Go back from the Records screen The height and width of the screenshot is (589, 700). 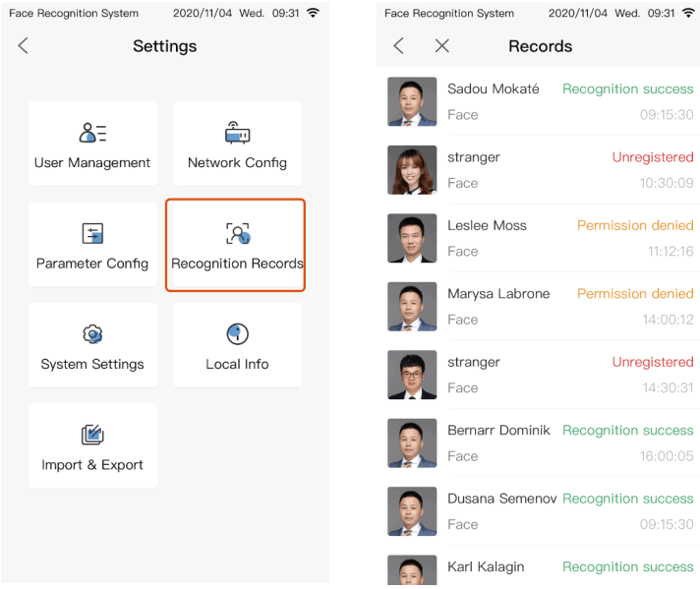[x=398, y=46]
